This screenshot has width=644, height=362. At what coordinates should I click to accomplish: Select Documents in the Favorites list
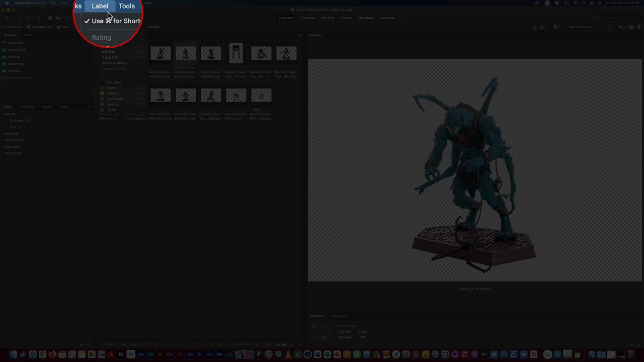(16, 64)
